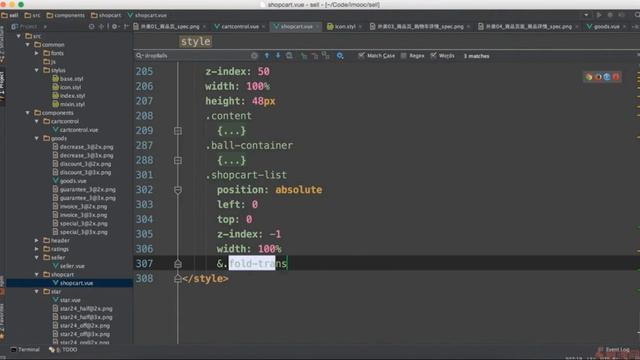
Task: Click the search text input field
Action: [196, 56]
